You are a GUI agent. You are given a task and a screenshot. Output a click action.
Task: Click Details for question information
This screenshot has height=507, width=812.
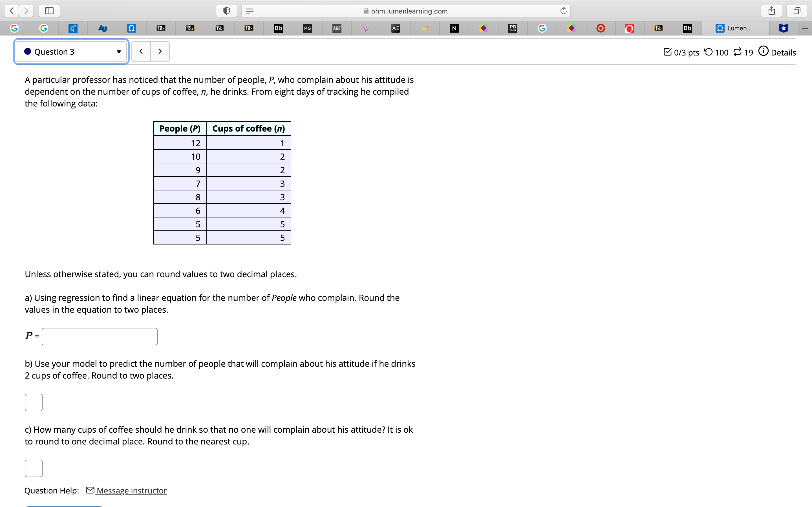(x=783, y=52)
